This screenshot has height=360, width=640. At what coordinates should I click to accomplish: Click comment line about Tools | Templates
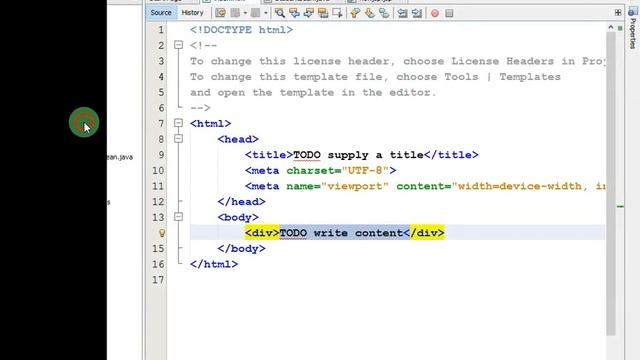[375, 77]
